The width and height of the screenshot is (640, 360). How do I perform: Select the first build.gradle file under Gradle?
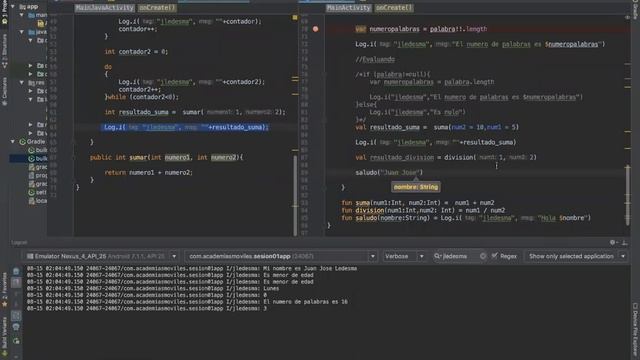click(37, 150)
